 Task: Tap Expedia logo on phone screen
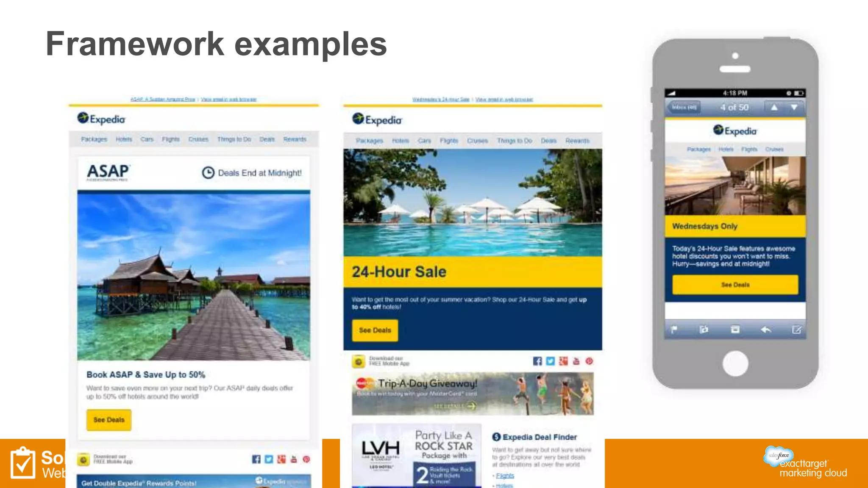click(x=735, y=130)
